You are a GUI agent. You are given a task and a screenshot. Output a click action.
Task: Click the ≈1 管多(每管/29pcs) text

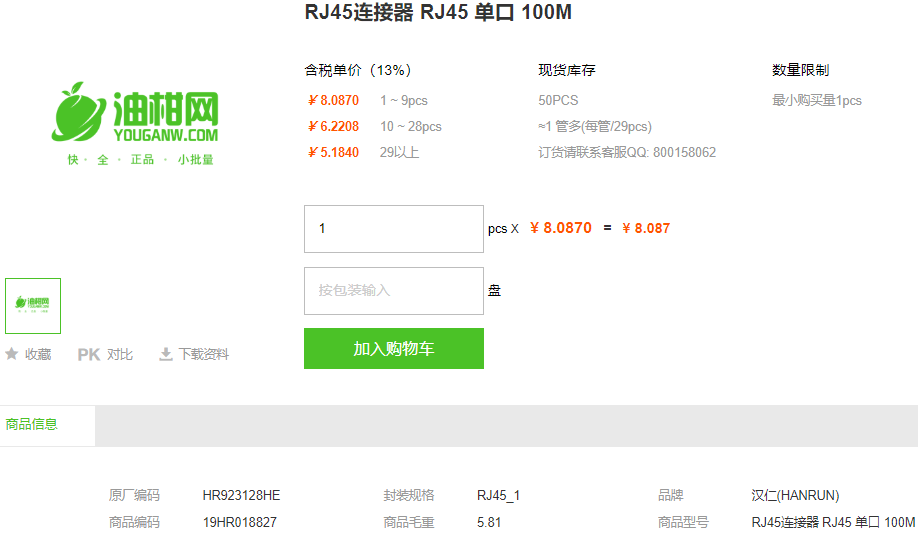(x=595, y=126)
